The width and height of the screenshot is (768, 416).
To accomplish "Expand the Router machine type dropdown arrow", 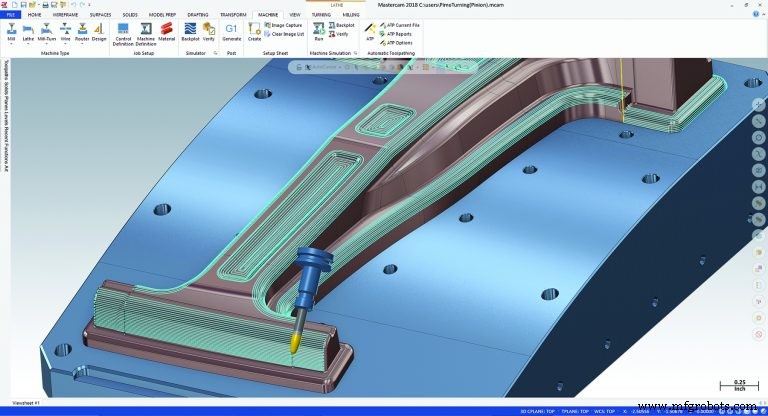I will (x=82, y=44).
